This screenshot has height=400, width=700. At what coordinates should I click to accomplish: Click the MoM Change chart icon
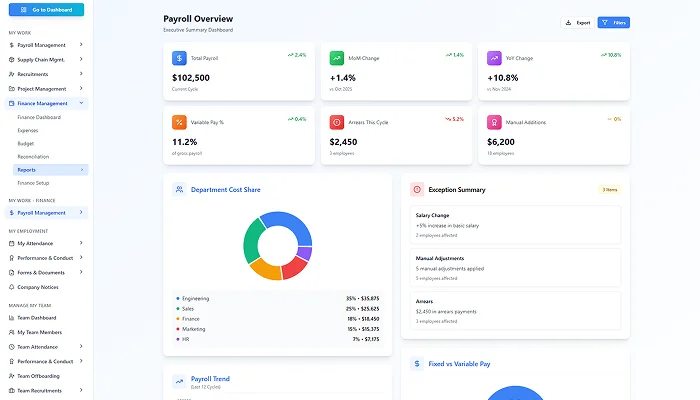click(337, 58)
